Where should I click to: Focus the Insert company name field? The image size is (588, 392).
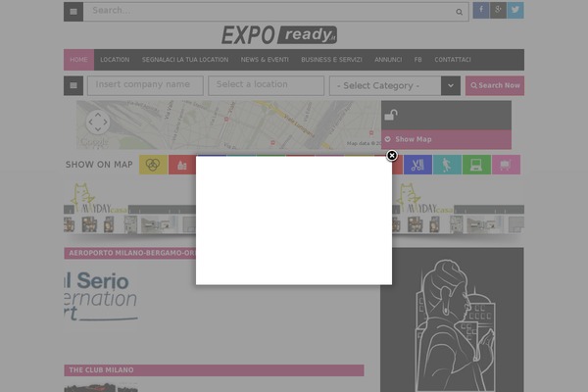(x=145, y=85)
